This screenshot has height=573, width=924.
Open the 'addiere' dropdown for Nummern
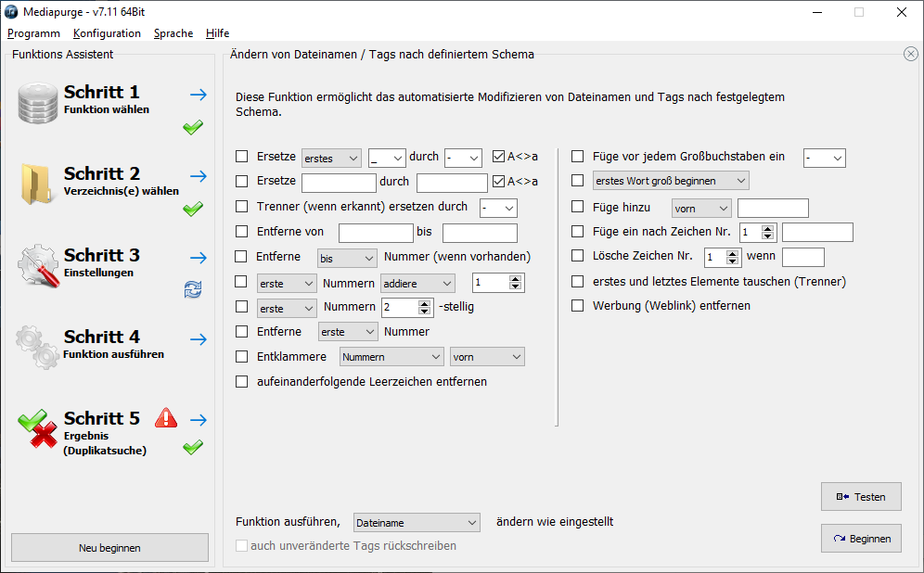click(x=418, y=283)
